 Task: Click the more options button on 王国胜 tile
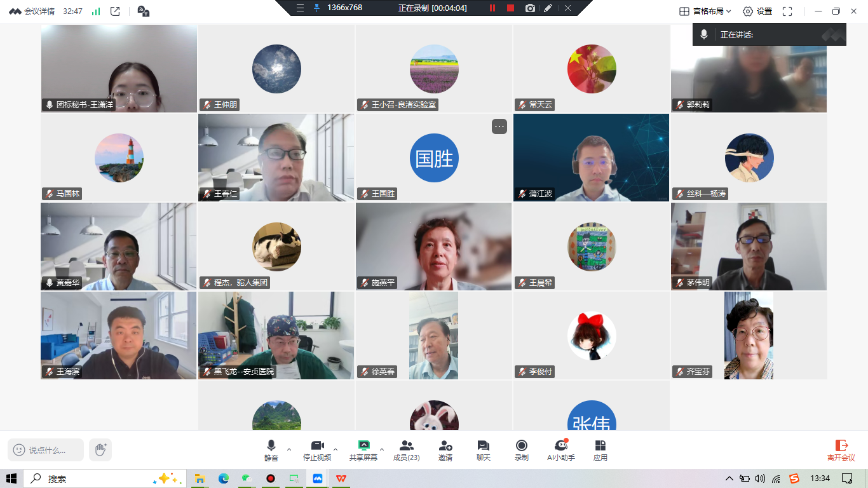click(499, 126)
